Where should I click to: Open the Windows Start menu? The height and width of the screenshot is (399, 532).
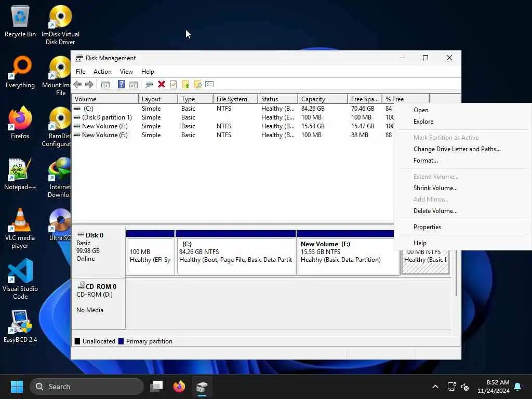click(17, 387)
